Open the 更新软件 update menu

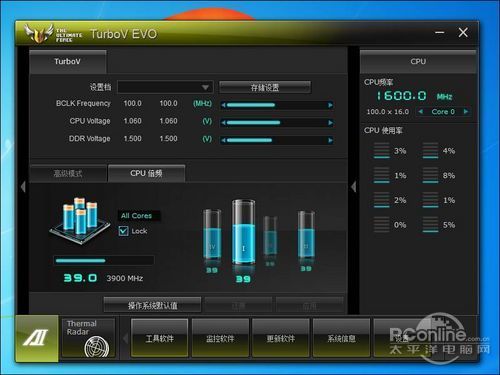(281, 338)
